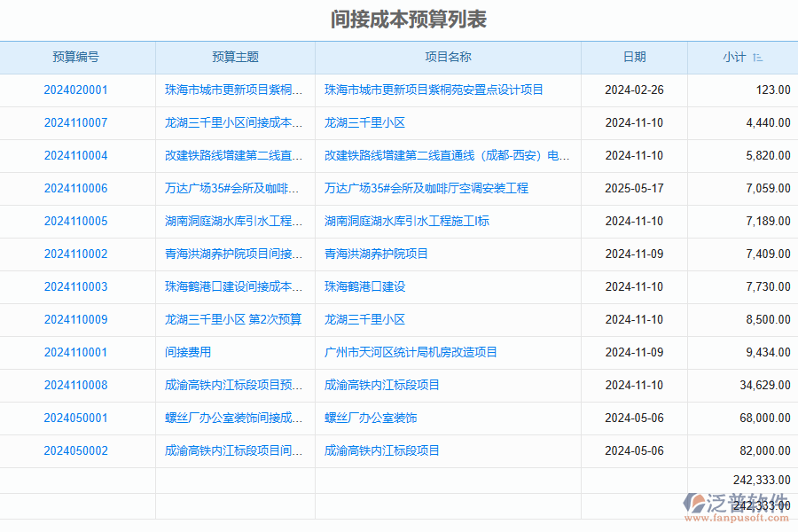
Task: Select date 2024-11-09 in row 2024110002
Action: pos(634,254)
